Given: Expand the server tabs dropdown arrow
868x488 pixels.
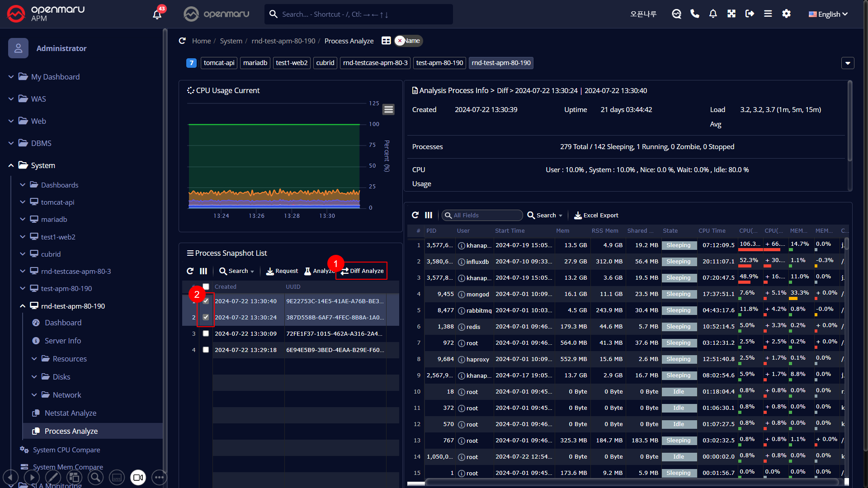Looking at the screenshot, I should 848,63.
